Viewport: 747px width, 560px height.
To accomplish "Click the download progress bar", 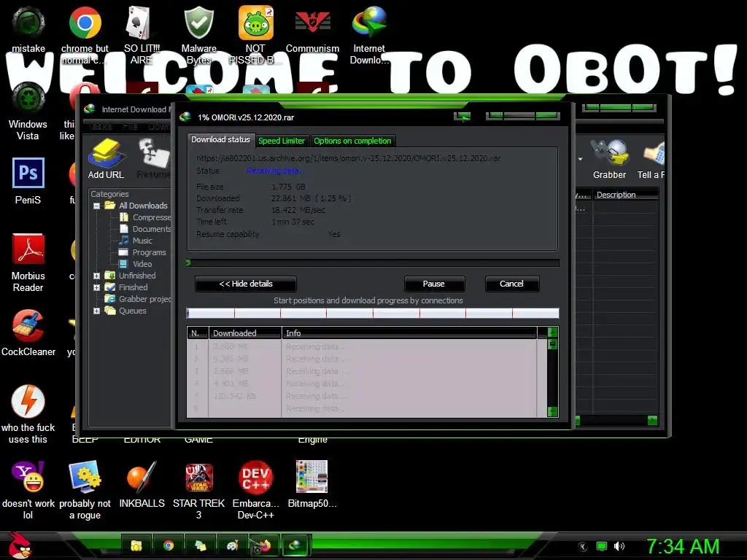I will (x=373, y=262).
